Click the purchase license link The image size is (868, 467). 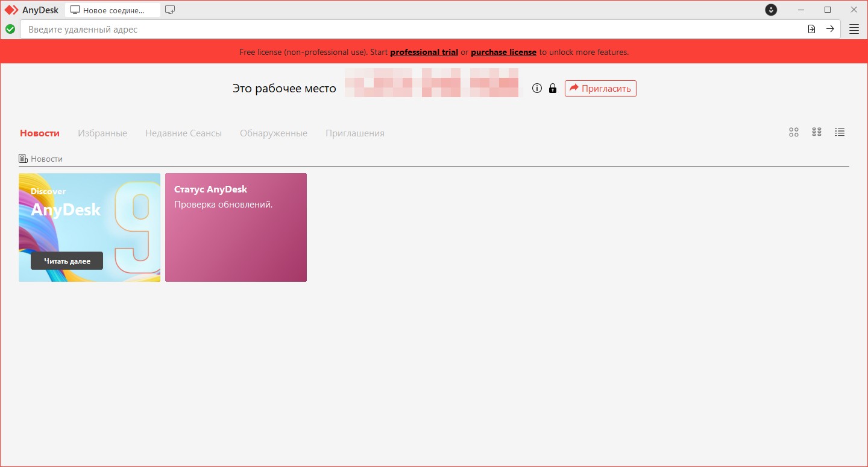503,52
